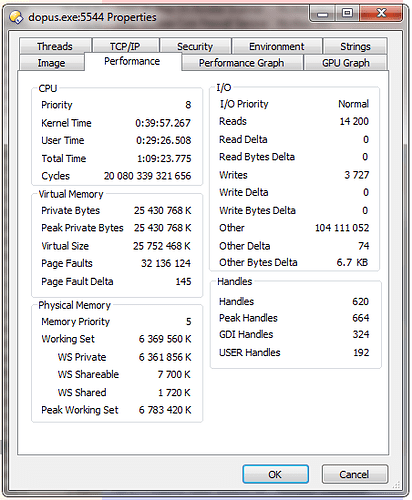
Task: Click the Working Set value 6 369 560 K
Action: coord(165,339)
